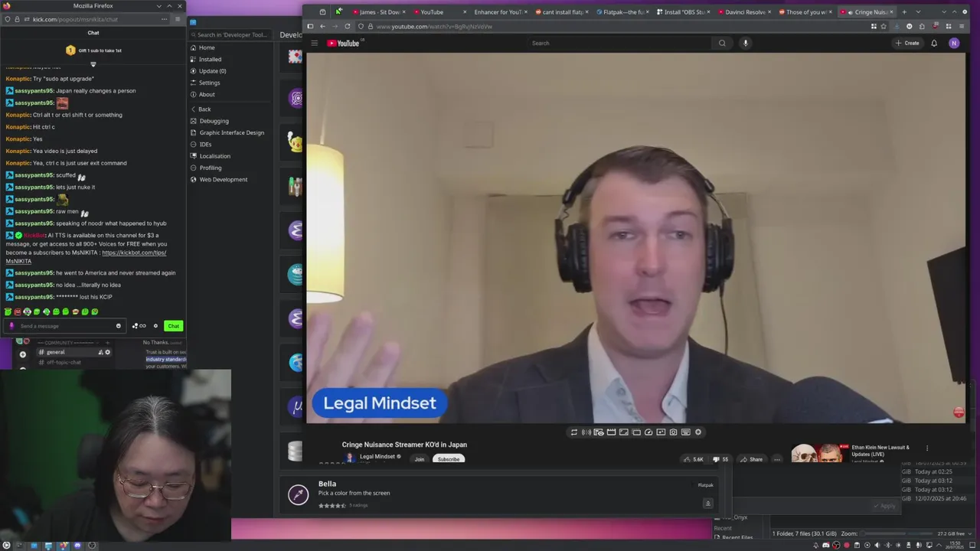The width and height of the screenshot is (980, 551).
Task: Click the green Chat send button
Action: 174,326
